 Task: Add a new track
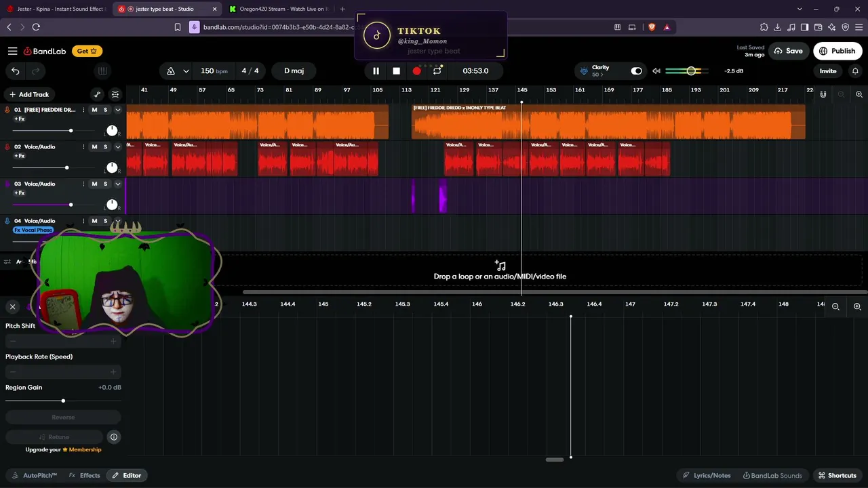click(28, 95)
